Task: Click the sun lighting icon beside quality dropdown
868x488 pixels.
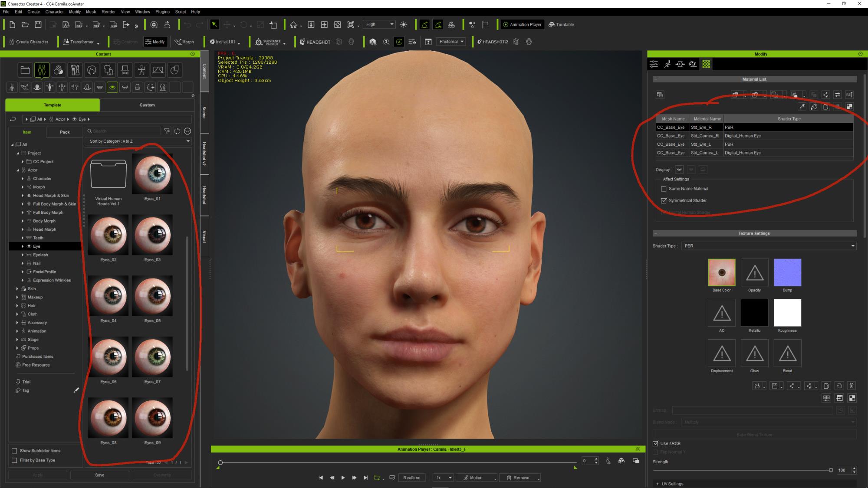Action: (404, 25)
